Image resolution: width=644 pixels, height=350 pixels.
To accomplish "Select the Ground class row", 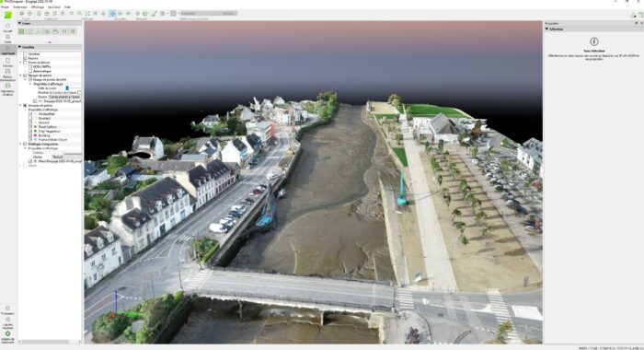I will [x=44, y=122].
